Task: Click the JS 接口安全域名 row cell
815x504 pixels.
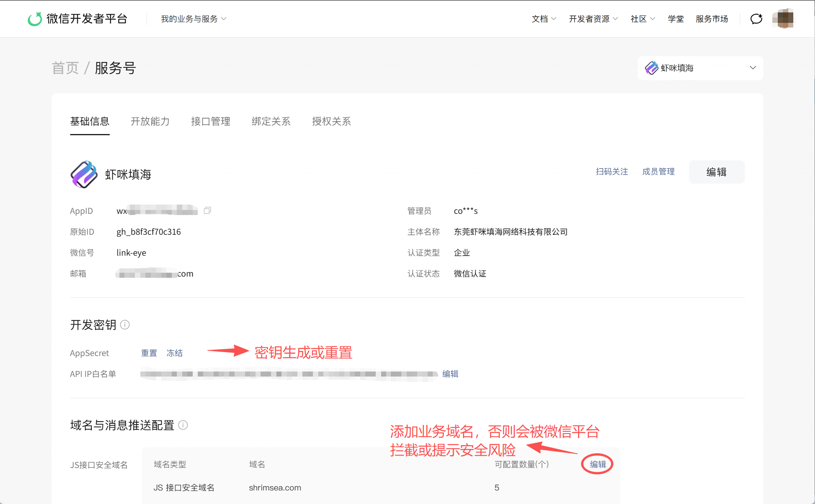Action: tap(184, 487)
